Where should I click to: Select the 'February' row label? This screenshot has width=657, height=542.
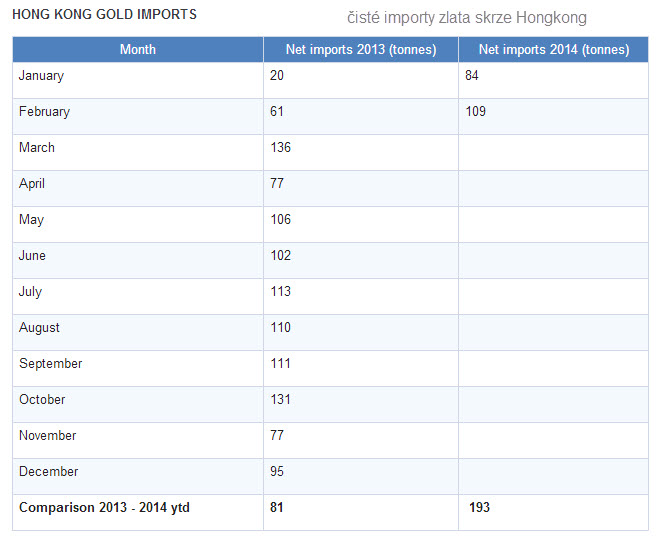[x=44, y=112]
